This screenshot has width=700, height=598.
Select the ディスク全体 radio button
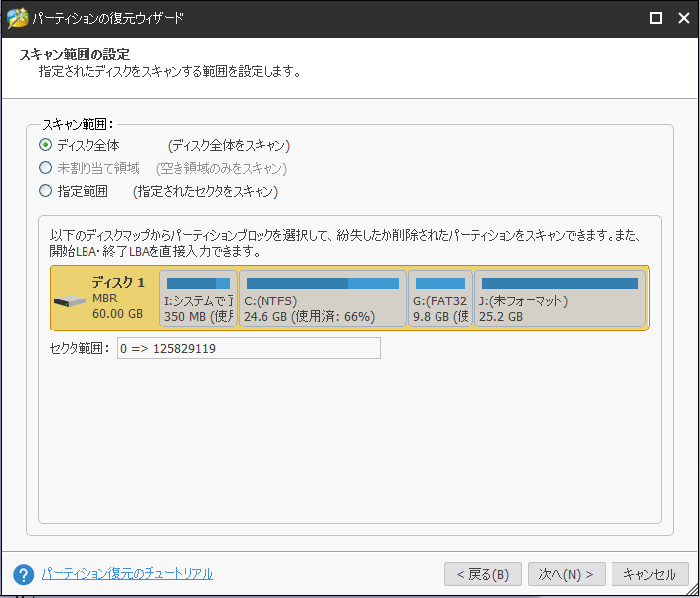tap(45, 145)
